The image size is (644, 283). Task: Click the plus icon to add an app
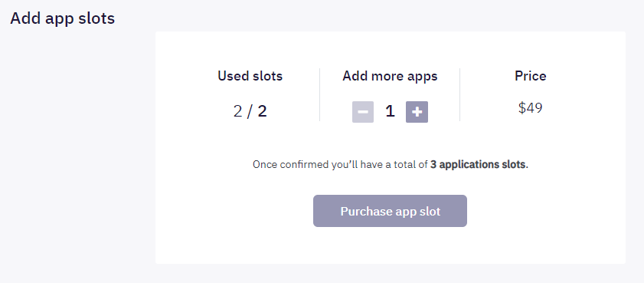click(417, 112)
